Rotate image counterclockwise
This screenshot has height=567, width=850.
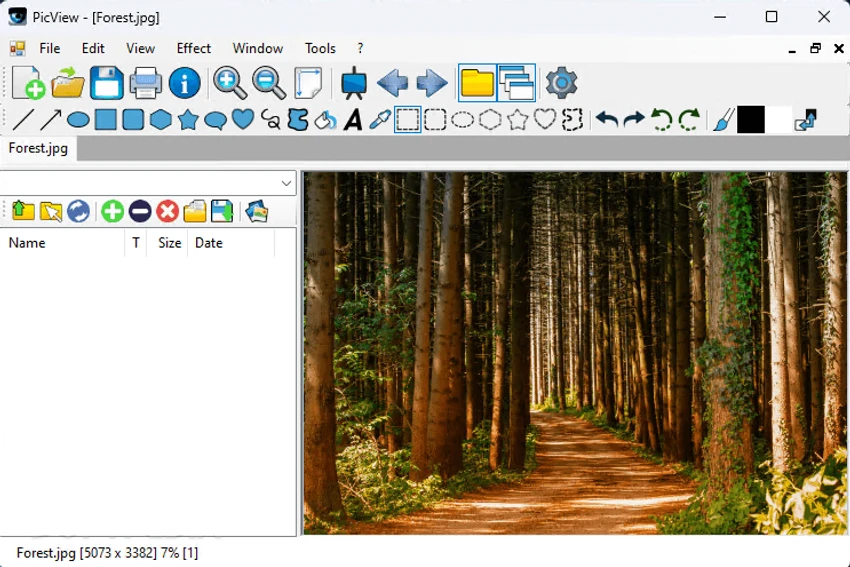click(661, 120)
